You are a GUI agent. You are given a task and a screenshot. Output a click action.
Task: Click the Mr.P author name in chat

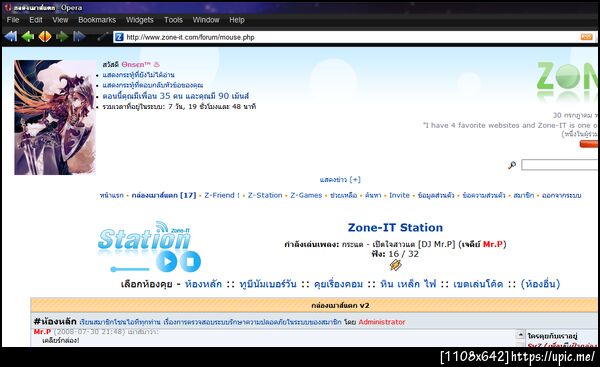(42, 331)
